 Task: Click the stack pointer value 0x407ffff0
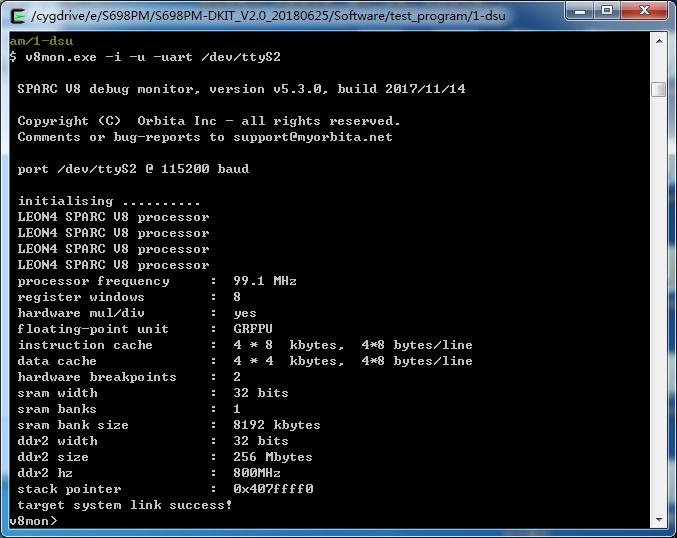point(273,489)
